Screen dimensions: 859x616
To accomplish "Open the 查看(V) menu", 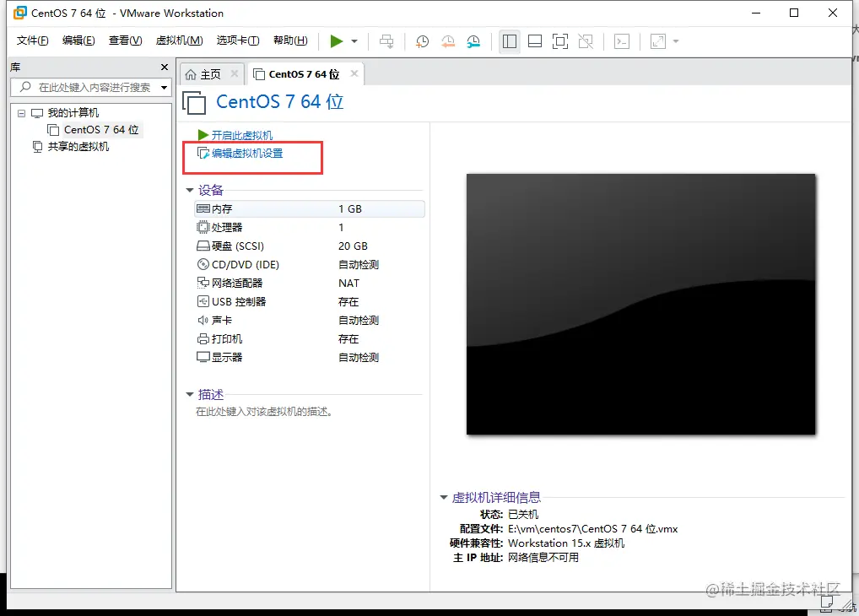I will point(126,41).
